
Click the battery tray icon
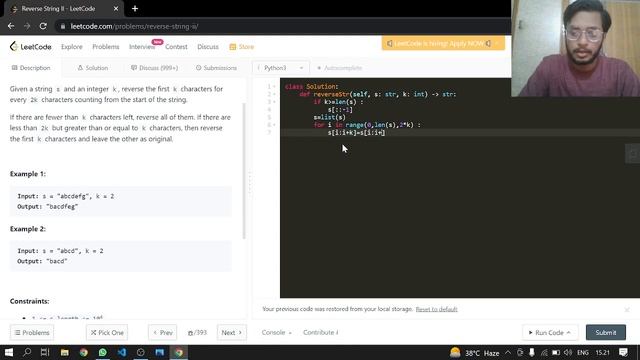click(x=556, y=353)
